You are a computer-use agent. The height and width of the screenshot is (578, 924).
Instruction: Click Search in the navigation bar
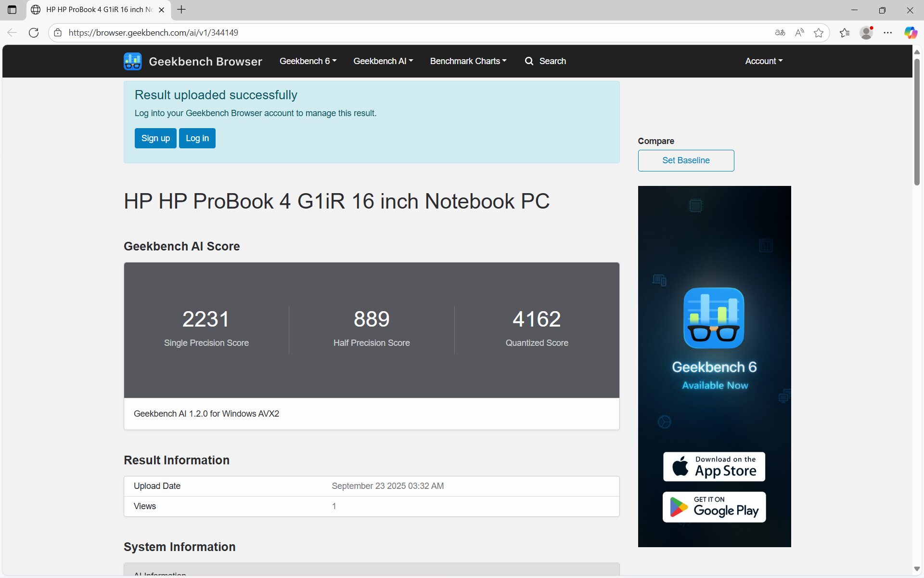(545, 61)
